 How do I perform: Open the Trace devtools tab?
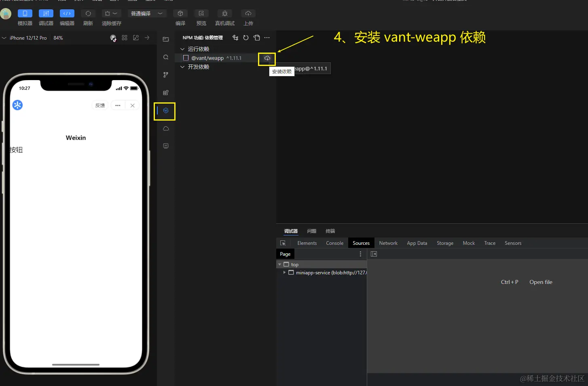(x=490, y=243)
